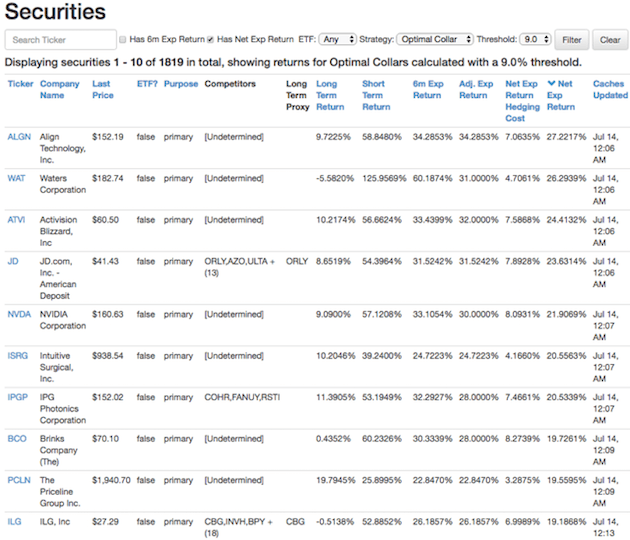Sort by Caches Updated column header

609,90
